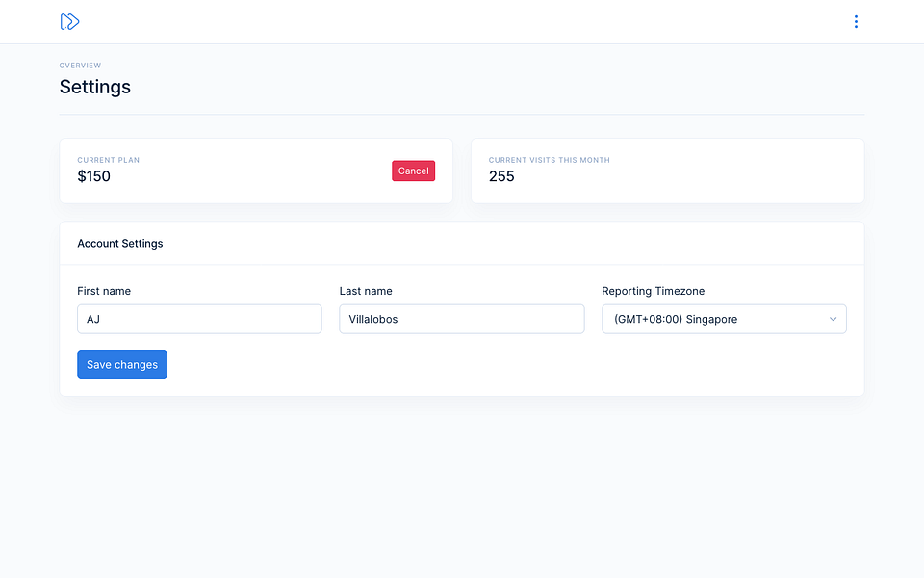Click the Save changes button
The image size is (924, 578).
(122, 364)
